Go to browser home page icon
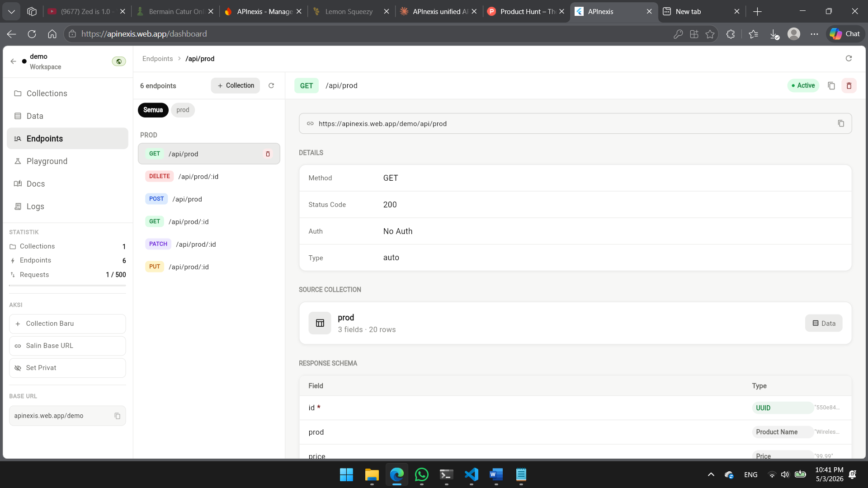This screenshot has height=488, width=868. click(x=52, y=34)
